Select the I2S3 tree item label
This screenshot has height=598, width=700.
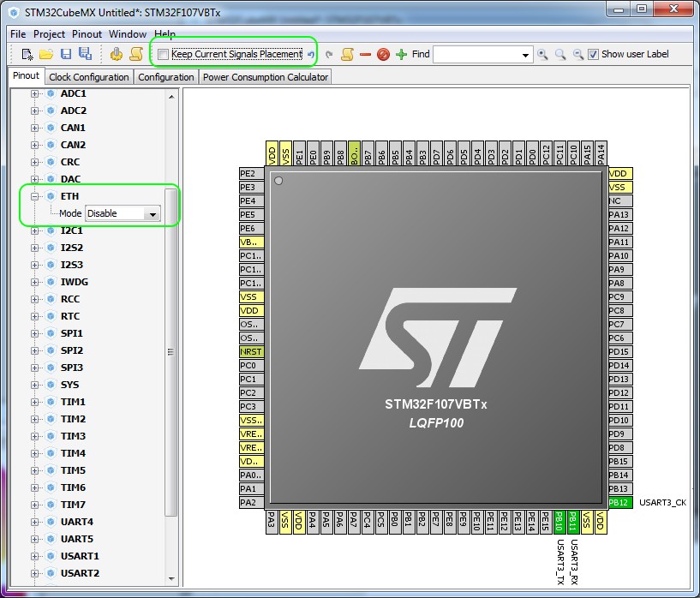pyautogui.click(x=72, y=265)
